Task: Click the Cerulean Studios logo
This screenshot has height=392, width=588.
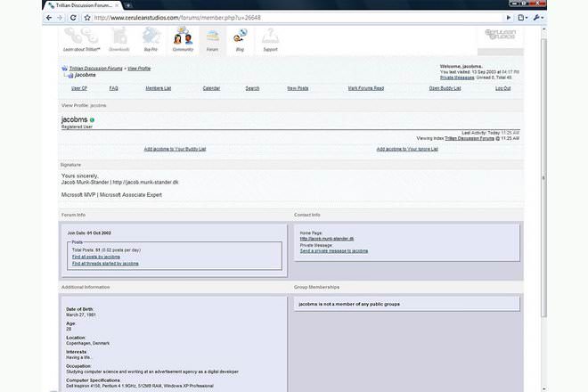Action: click(501, 35)
